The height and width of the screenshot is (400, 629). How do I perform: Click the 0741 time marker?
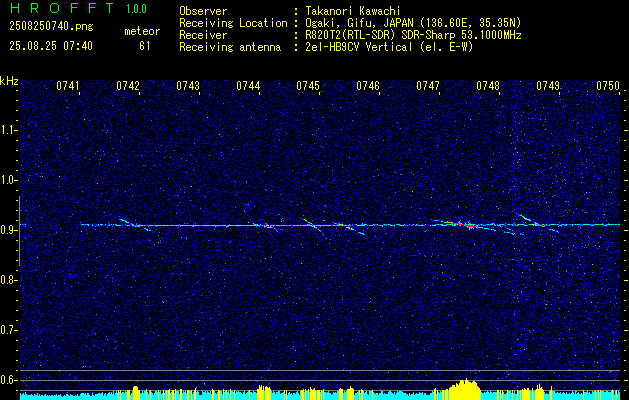[68, 85]
